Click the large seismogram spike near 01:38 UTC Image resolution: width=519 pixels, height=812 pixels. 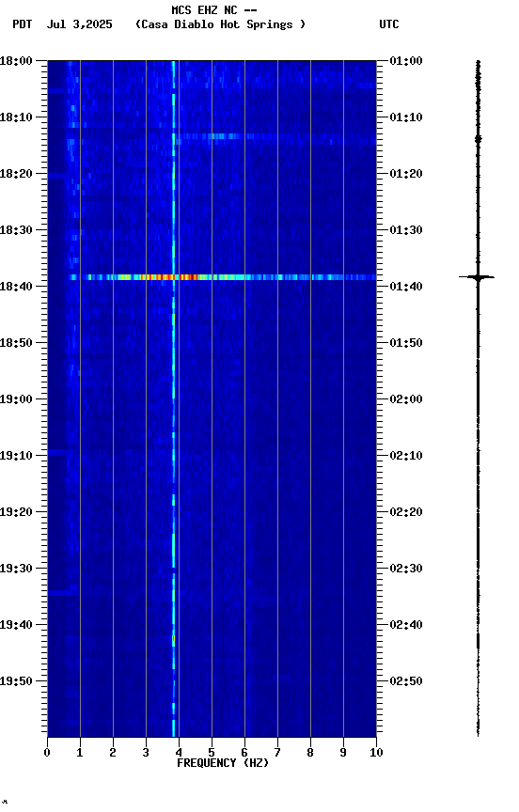coord(477,277)
